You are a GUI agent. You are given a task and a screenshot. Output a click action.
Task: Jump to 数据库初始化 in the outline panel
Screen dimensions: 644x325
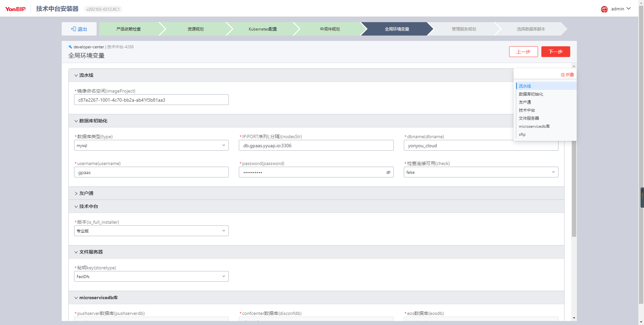click(531, 94)
